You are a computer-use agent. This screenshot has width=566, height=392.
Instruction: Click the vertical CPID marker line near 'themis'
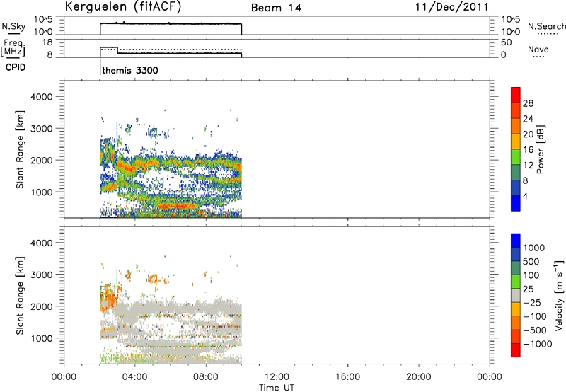(100, 67)
